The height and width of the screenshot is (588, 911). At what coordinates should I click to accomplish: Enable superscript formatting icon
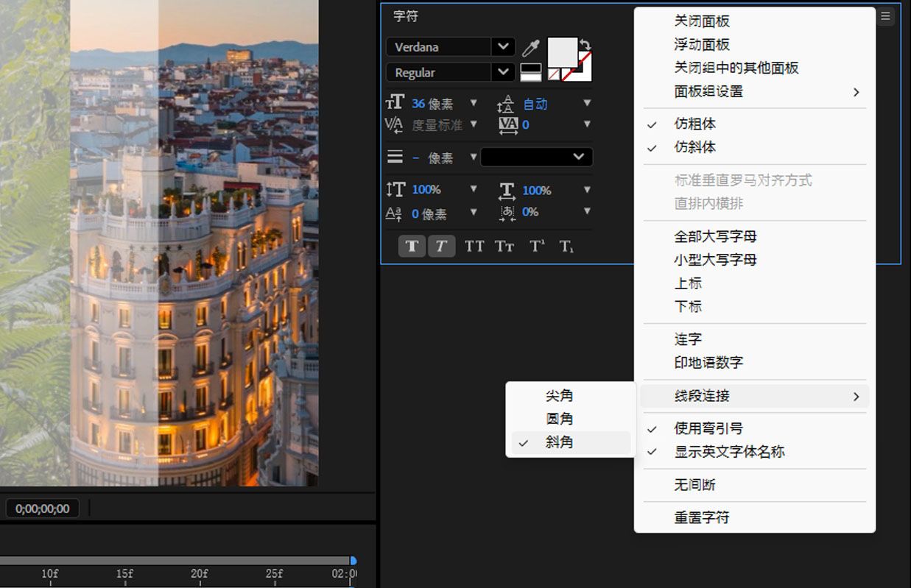click(535, 246)
